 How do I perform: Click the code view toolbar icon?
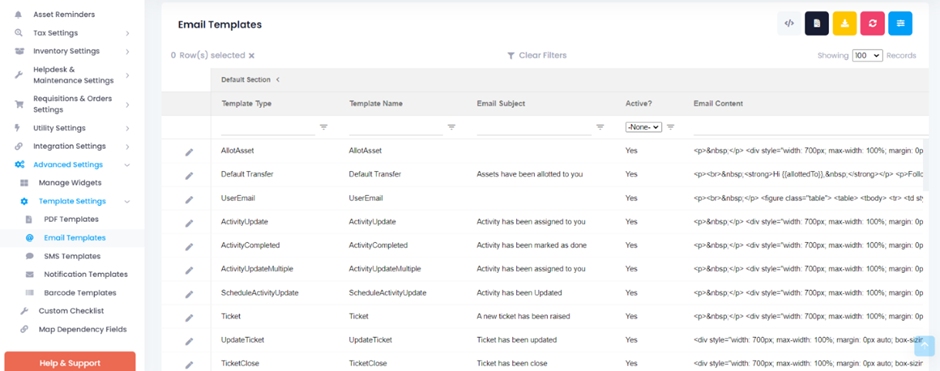pyautogui.click(x=789, y=23)
